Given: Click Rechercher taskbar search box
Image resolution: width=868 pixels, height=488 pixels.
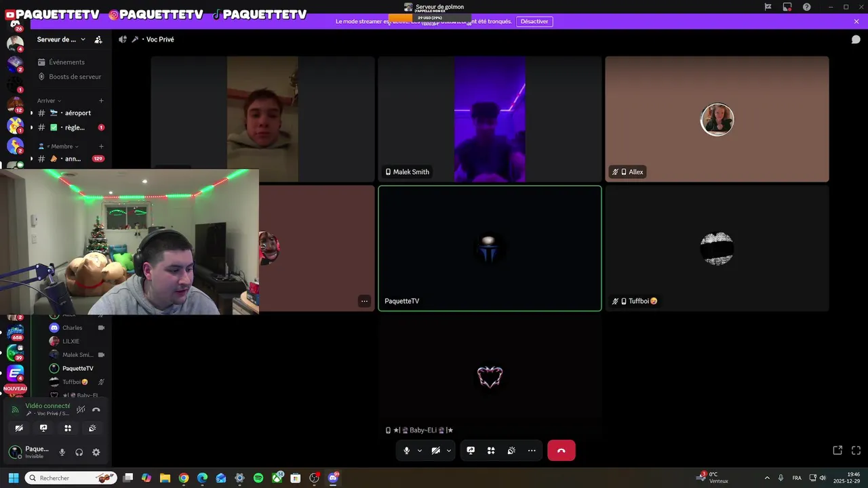Looking at the screenshot, I should (71, 478).
